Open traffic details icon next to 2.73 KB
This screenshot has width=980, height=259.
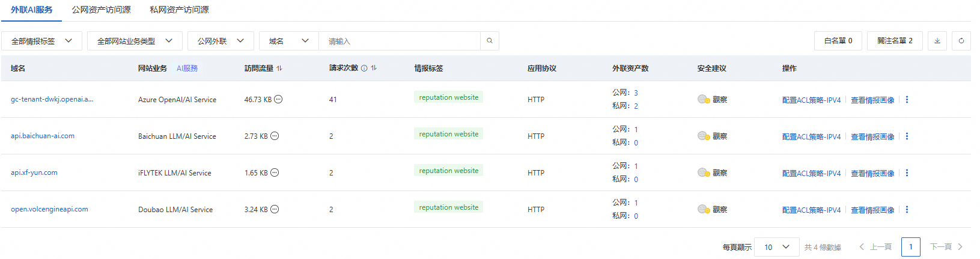click(275, 136)
